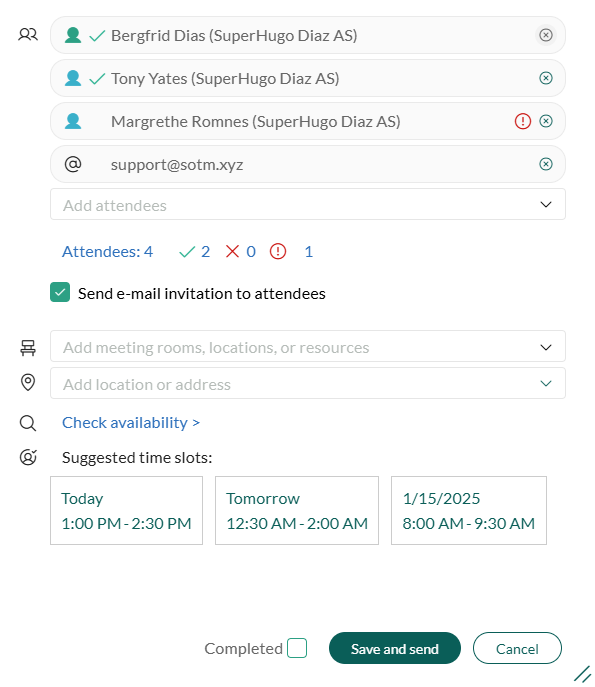Open the meeting rooms and resources dropdown
Viewport: 595px width, 687px height.
545,347
